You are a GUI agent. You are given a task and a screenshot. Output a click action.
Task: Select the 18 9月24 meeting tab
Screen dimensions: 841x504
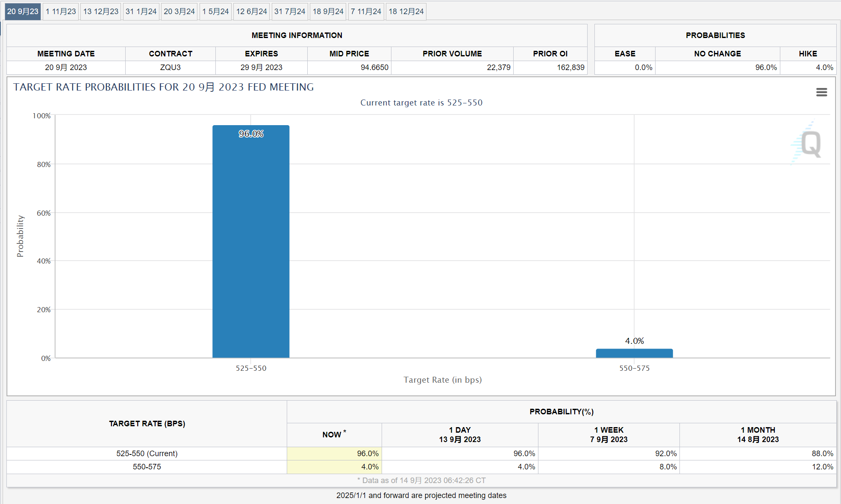(328, 12)
